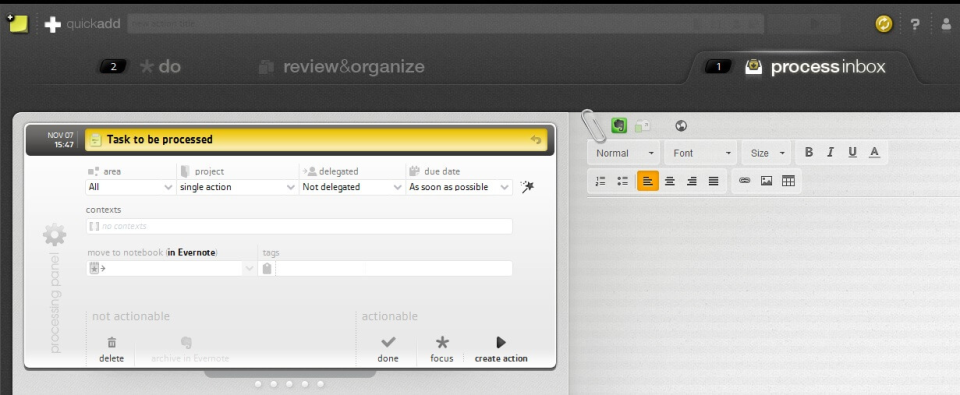Click the faded copy notes icon
The width and height of the screenshot is (960, 395).
point(642,126)
